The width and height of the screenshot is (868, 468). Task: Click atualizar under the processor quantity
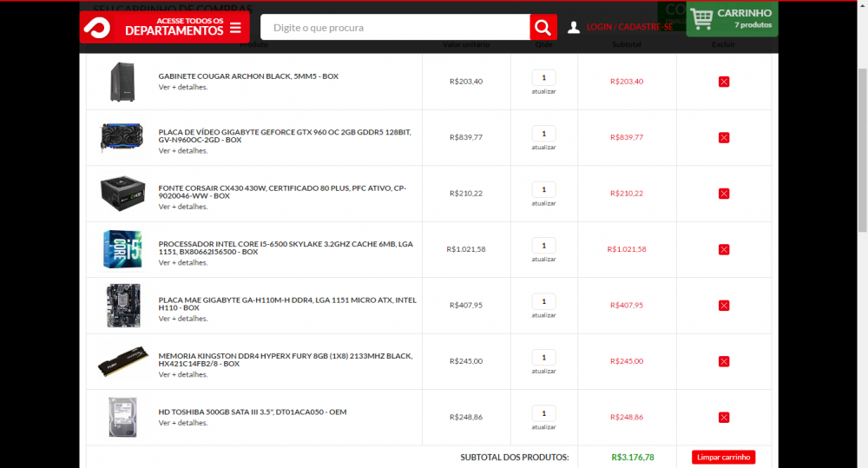point(543,260)
